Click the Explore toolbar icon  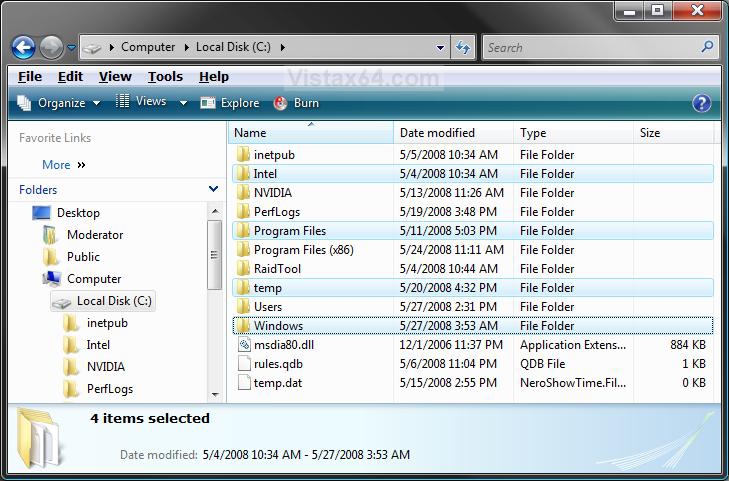point(207,103)
